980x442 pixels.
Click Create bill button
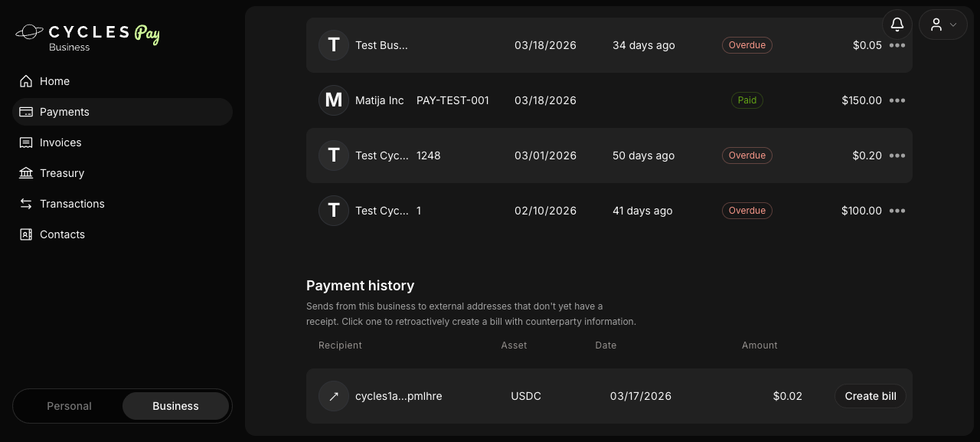[x=871, y=396]
